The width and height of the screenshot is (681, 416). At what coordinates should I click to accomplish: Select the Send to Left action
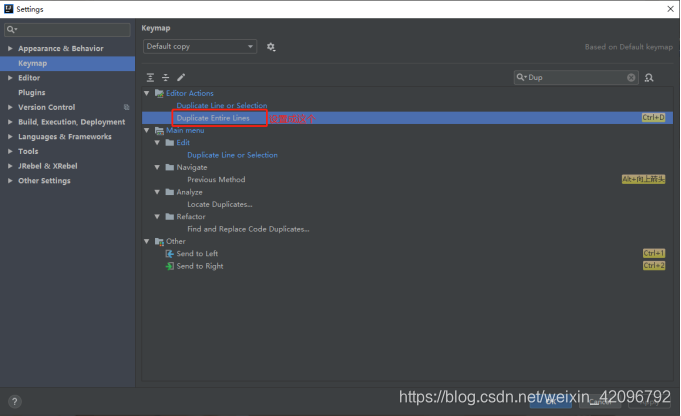click(x=197, y=254)
